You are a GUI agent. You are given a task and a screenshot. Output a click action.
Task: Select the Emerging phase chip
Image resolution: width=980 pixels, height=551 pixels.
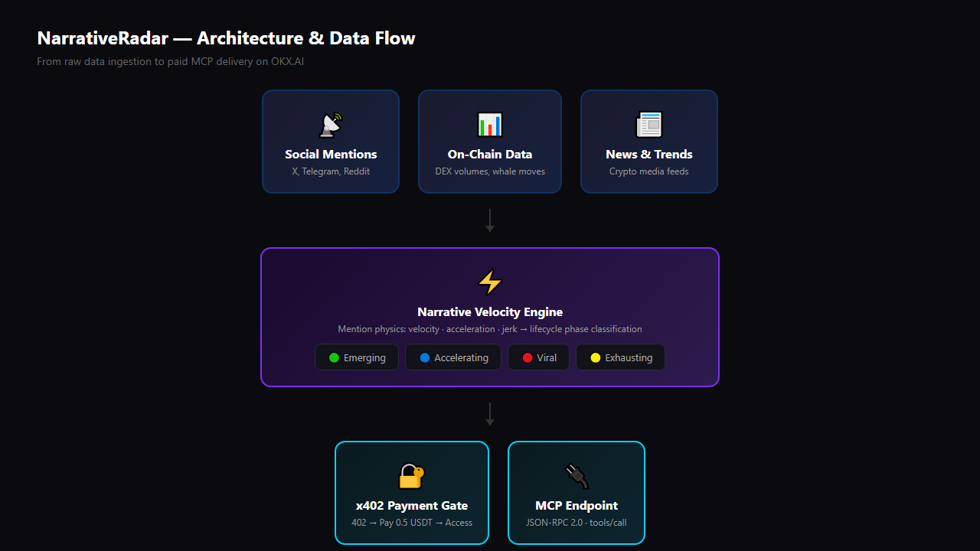(x=357, y=357)
